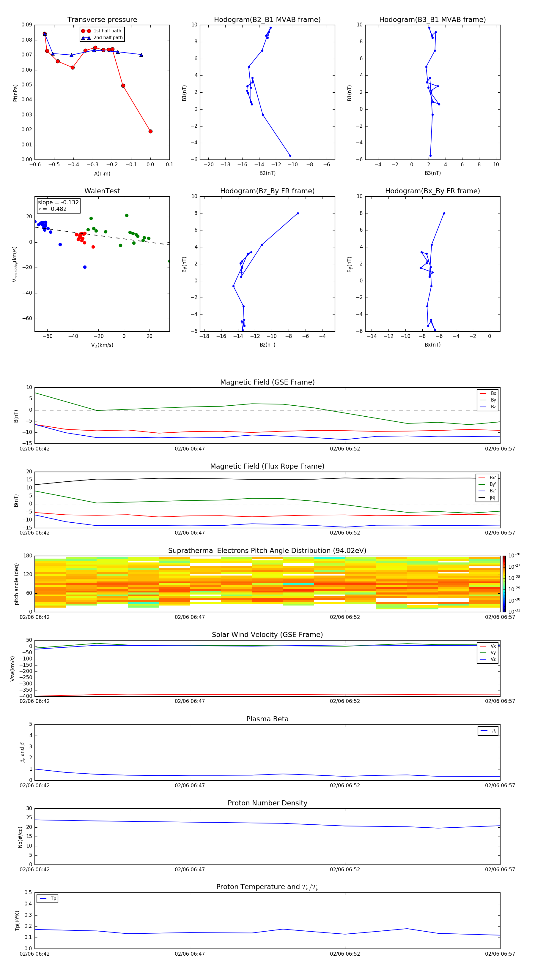
Task: Select the "Hodogram(B2_B1 MVAB frame)" title
Action: pos(267,20)
